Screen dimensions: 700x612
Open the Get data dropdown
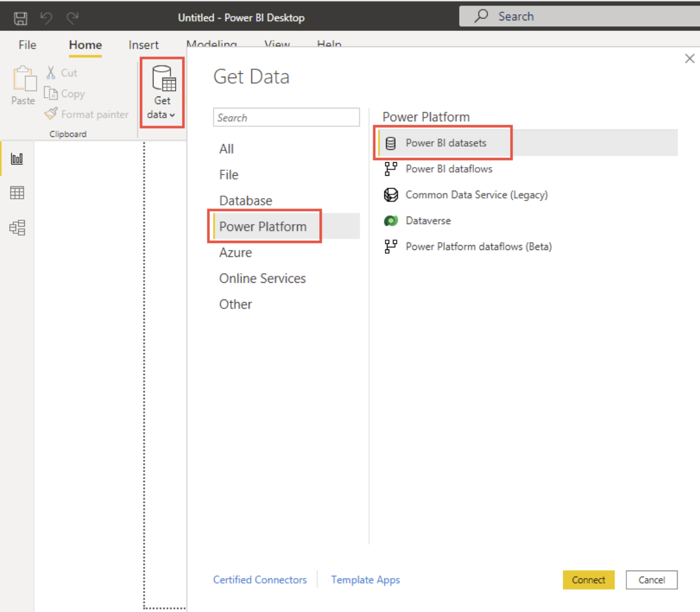coord(162,92)
